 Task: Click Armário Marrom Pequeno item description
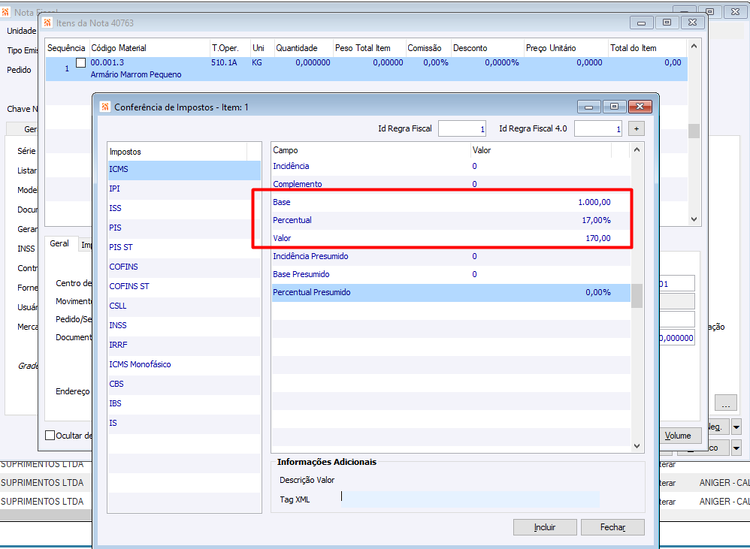click(x=136, y=75)
